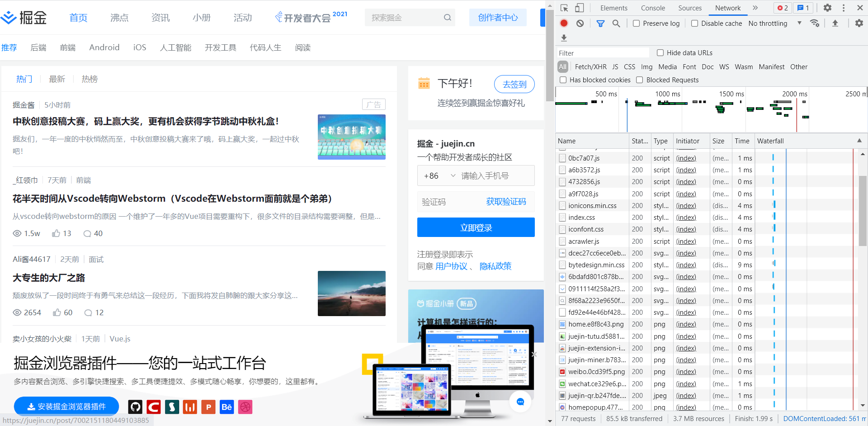
Task: Enable the Preserve log checkbox
Action: click(637, 23)
